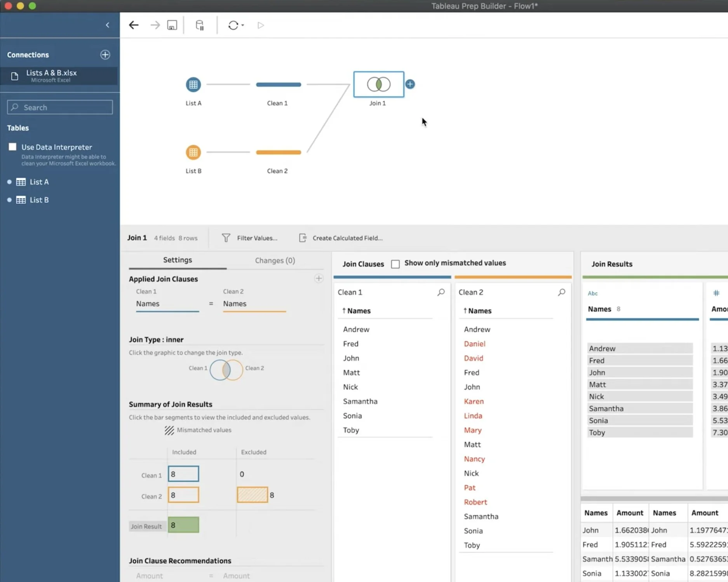728x582 pixels.
Task: Select mismatched value Pat in Clean 2
Action: coord(469,487)
